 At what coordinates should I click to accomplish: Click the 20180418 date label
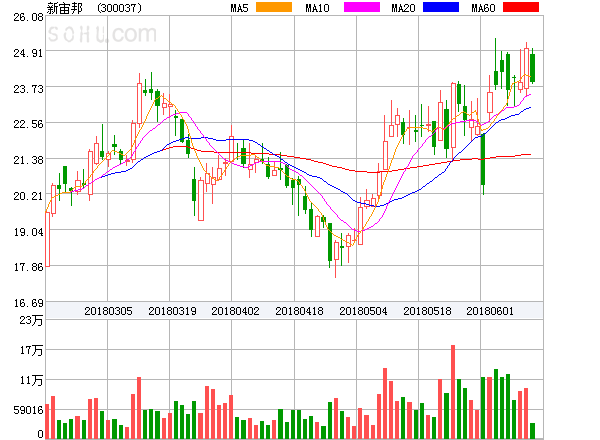coord(299,311)
